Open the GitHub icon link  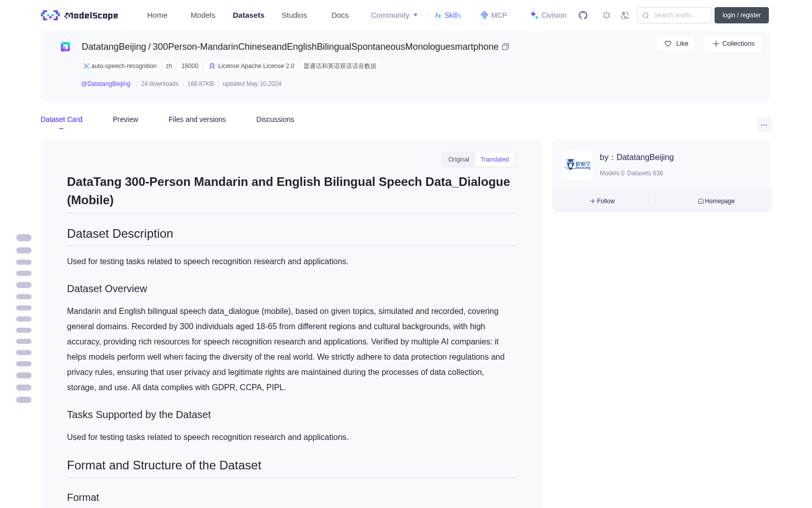pyautogui.click(x=583, y=15)
